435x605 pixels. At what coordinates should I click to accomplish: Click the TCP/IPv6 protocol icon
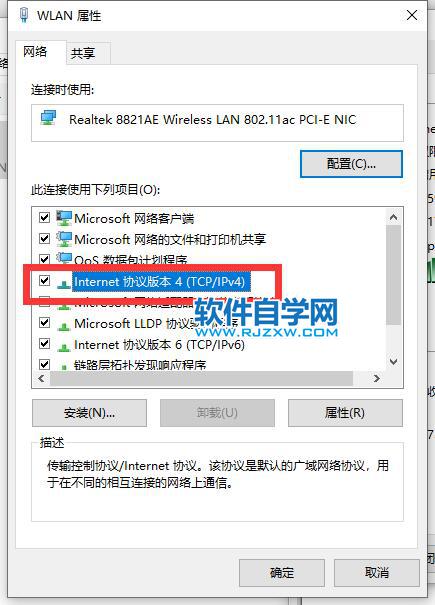[64, 347]
